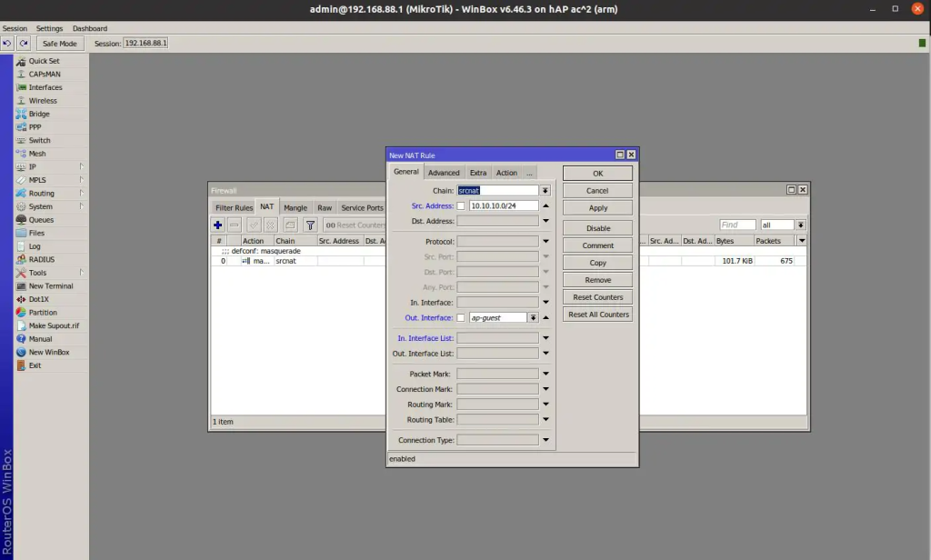Screen dimensions: 931x560
Task: Switch to the Extra tab
Action: [x=478, y=173]
